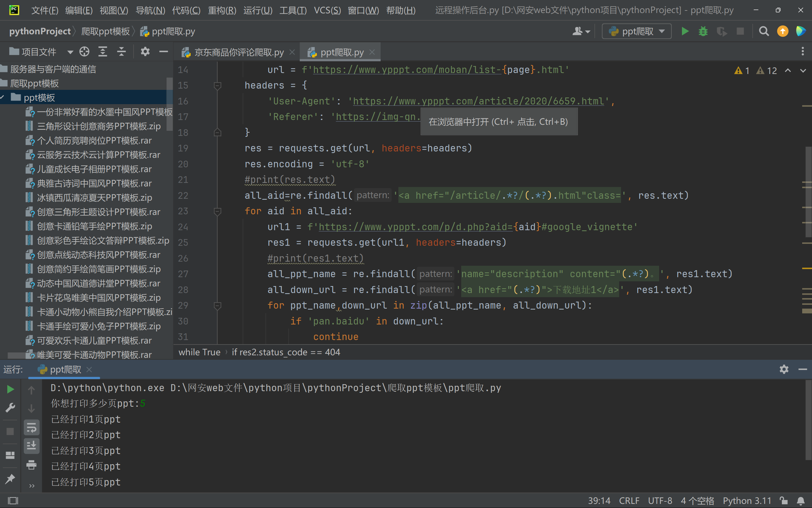Viewport: 812px width, 508px height.
Task: Collapse all items in project panel
Action: 121,52
